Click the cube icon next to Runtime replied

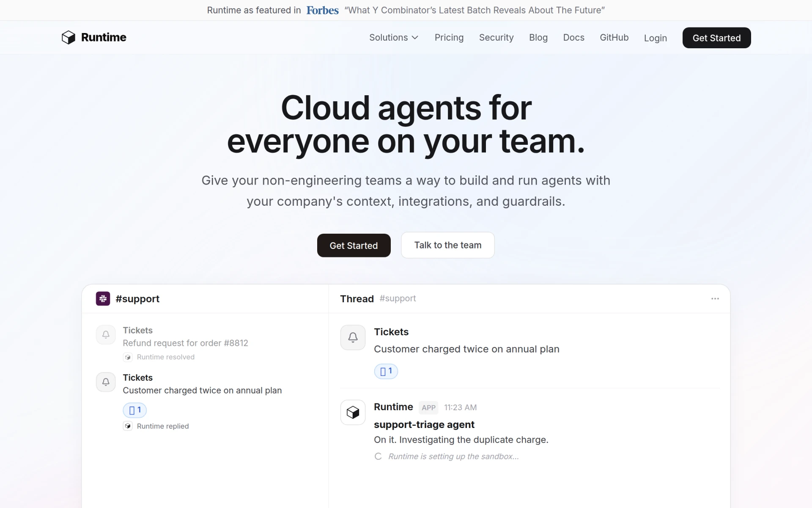click(128, 426)
